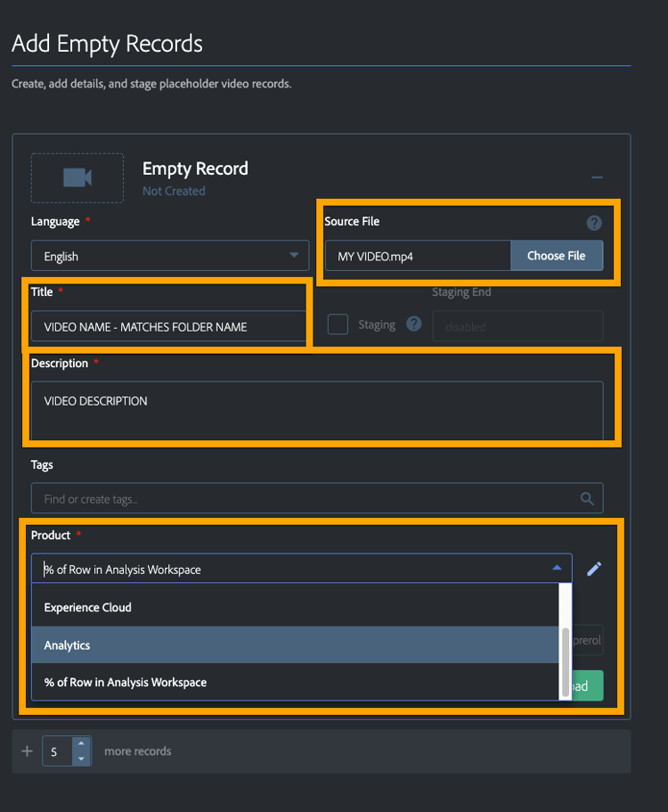Enable the Staging checkbox
The width and height of the screenshot is (668, 812).
coord(338,324)
